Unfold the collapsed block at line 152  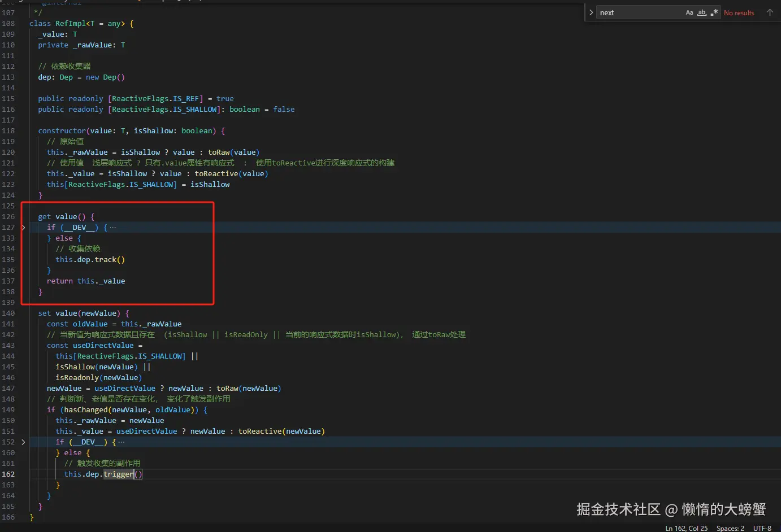pyautogui.click(x=23, y=442)
